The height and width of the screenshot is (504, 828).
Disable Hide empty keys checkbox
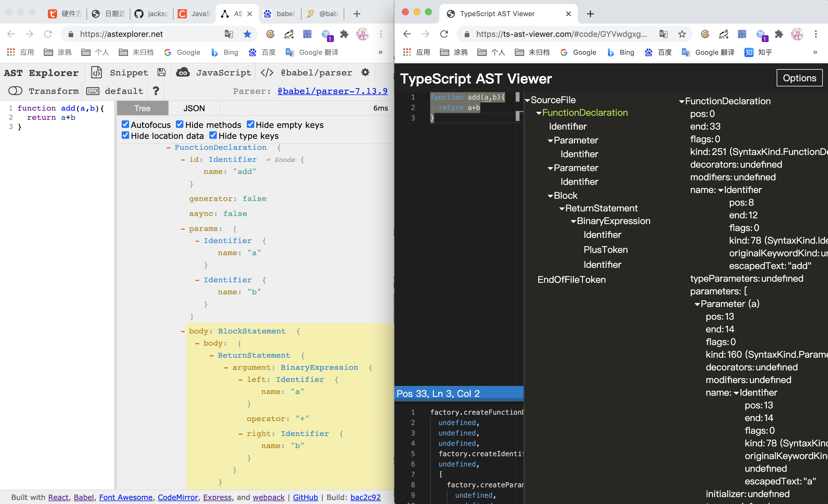click(250, 125)
